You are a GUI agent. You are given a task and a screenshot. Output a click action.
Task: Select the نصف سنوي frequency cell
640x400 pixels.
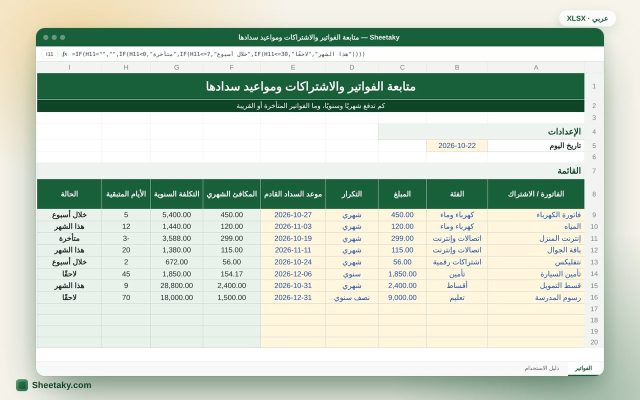(x=352, y=298)
